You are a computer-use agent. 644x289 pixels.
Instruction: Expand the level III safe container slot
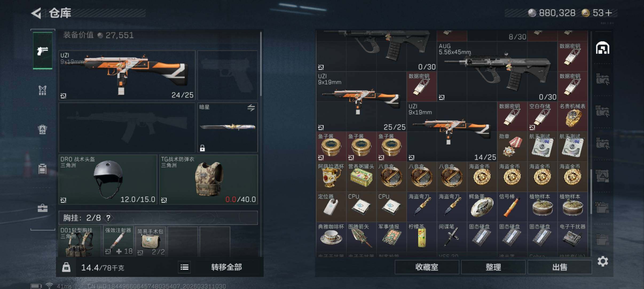[603, 175]
